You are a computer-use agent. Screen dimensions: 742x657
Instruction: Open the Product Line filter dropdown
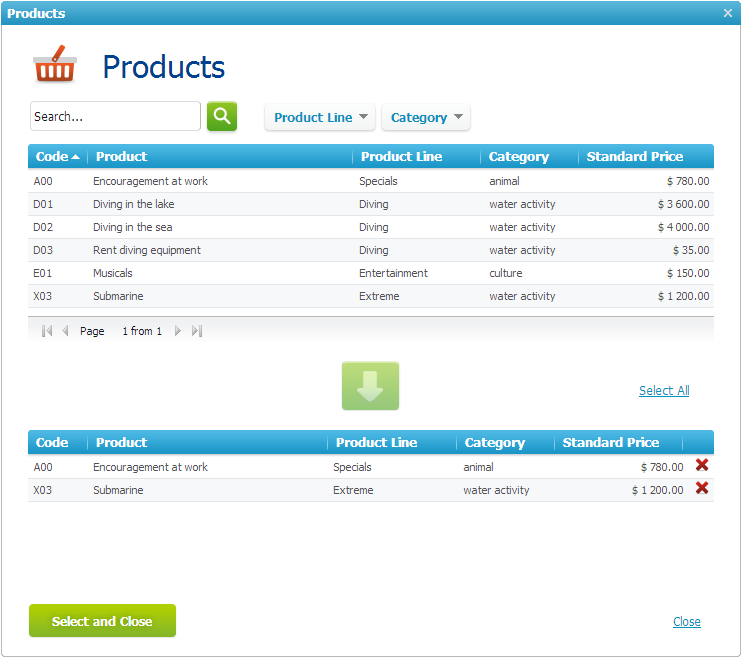(320, 117)
